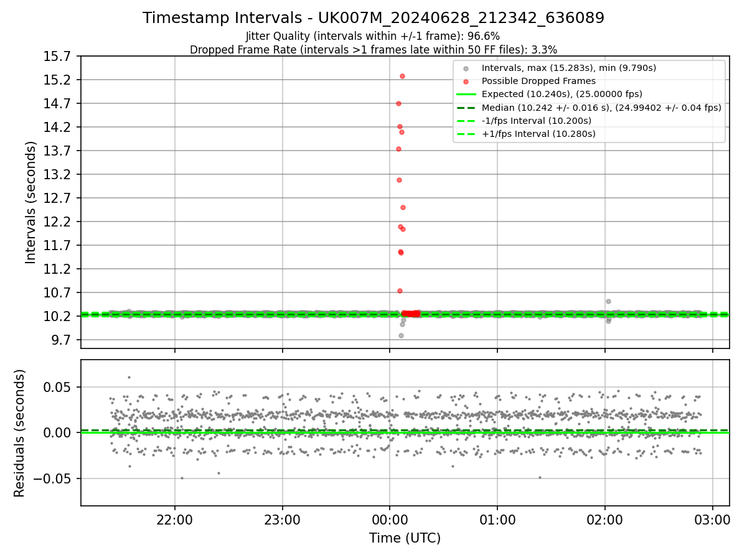This screenshot has height=560, width=747.
Task: Click the "Residuals (seconds)" y-axis label
Action: 19,433
